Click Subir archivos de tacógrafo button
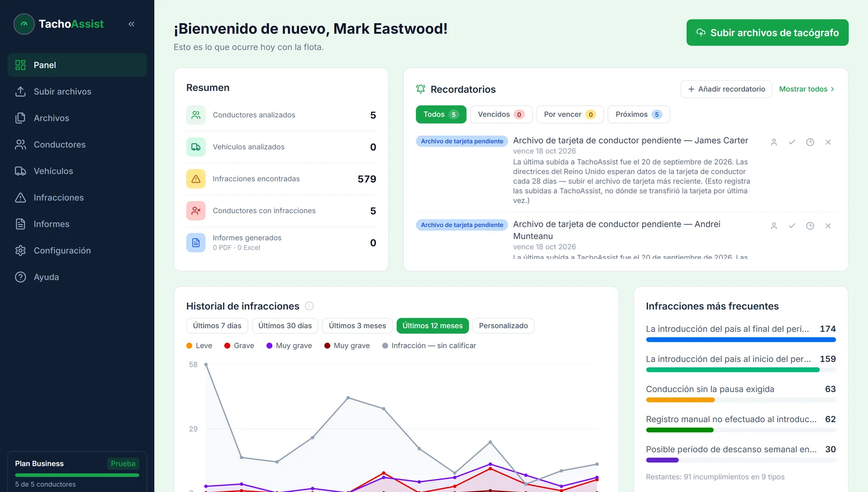This screenshot has width=868, height=492. pos(767,33)
